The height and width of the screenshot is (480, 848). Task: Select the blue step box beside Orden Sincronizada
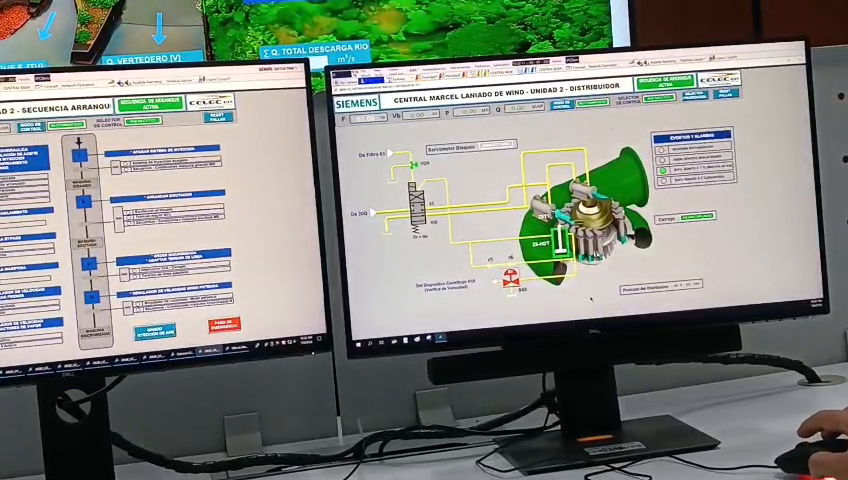(x=89, y=264)
